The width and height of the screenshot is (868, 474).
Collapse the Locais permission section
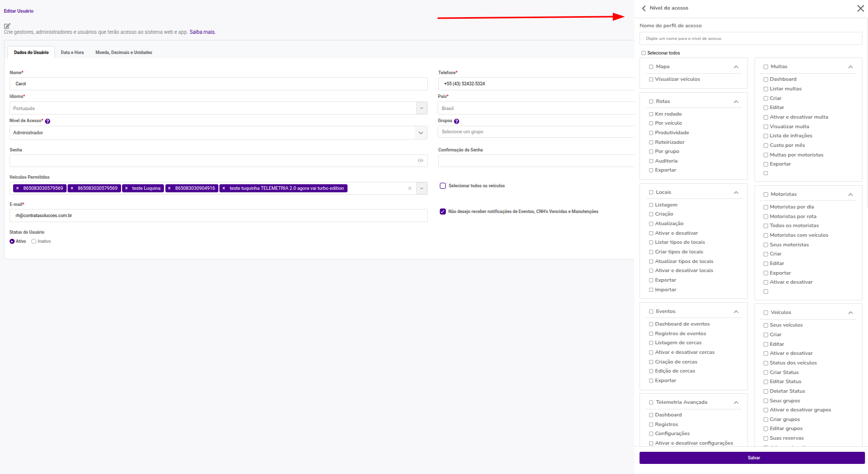pyautogui.click(x=736, y=192)
